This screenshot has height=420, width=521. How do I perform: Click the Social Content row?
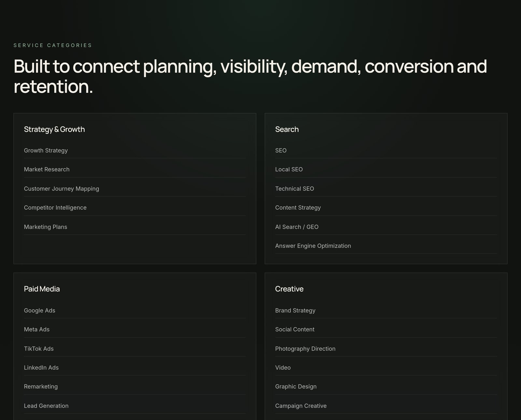[386, 329]
